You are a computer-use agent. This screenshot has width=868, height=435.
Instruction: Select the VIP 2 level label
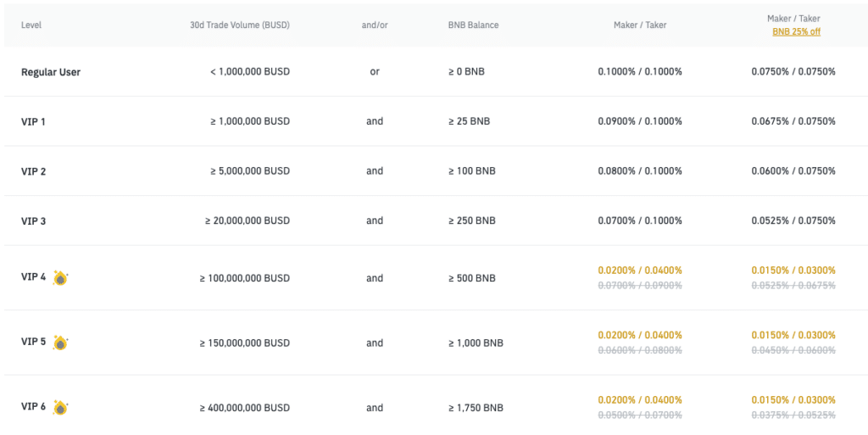click(x=33, y=171)
